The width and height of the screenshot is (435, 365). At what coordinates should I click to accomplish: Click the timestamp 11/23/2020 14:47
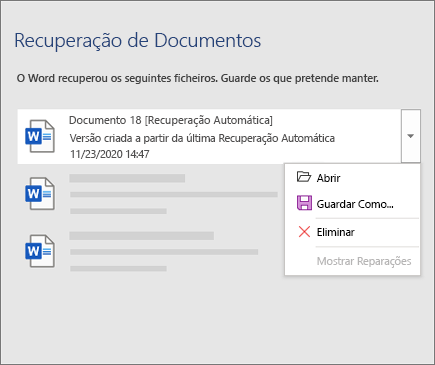tap(110, 154)
